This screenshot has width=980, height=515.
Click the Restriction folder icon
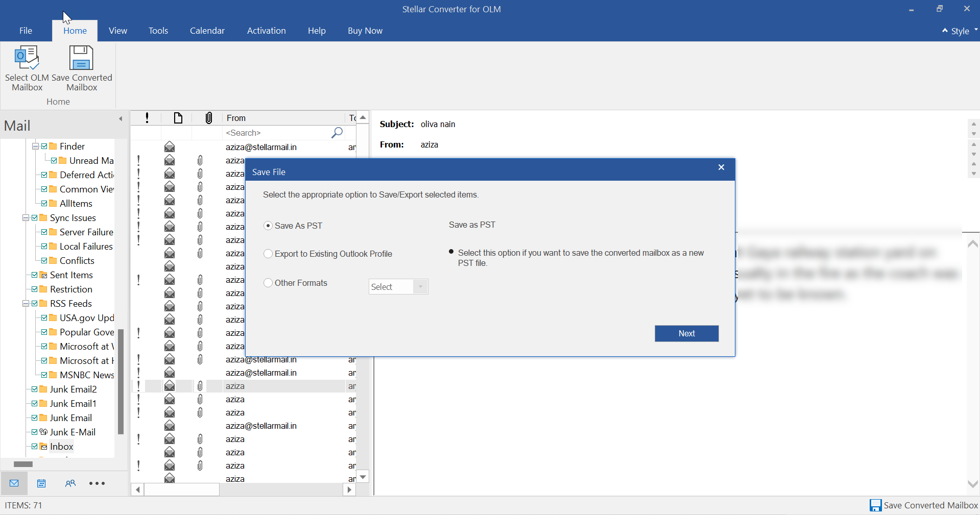click(x=43, y=289)
